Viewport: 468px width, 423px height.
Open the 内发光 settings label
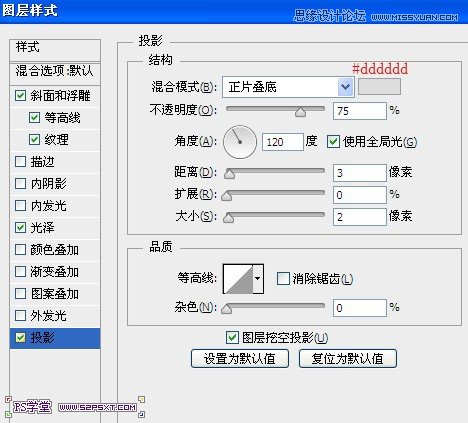pos(48,206)
